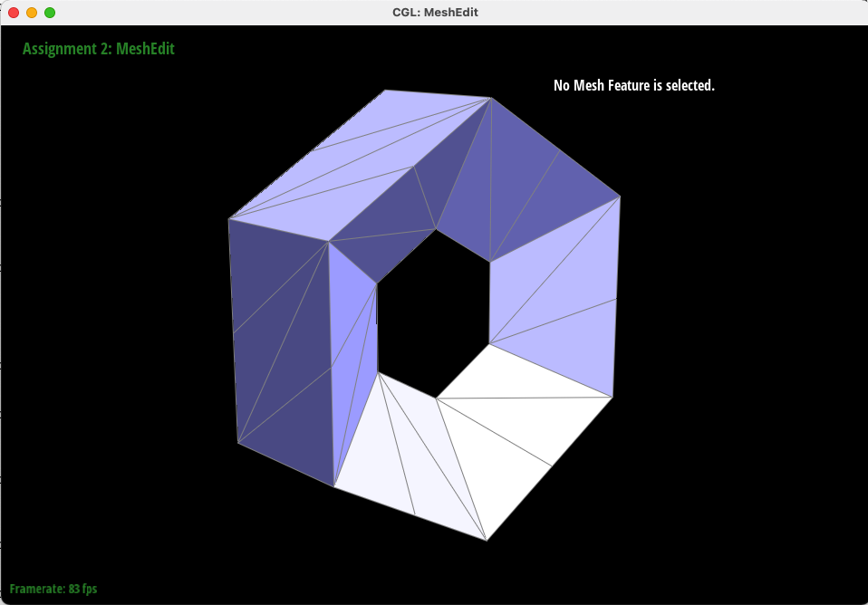Click the green fullscreen window button

tap(50, 13)
